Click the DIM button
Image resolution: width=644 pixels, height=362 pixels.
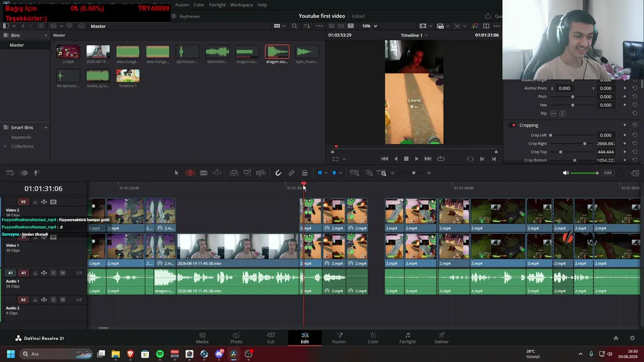click(608, 173)
